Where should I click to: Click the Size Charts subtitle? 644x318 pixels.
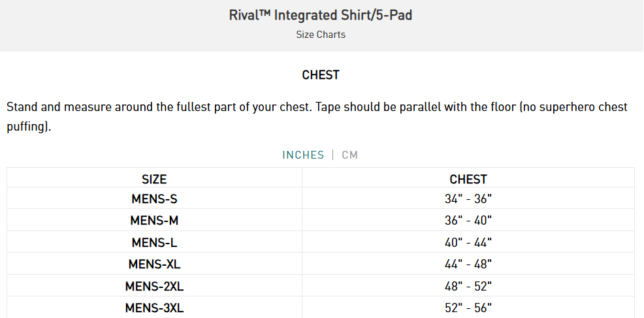321,35
